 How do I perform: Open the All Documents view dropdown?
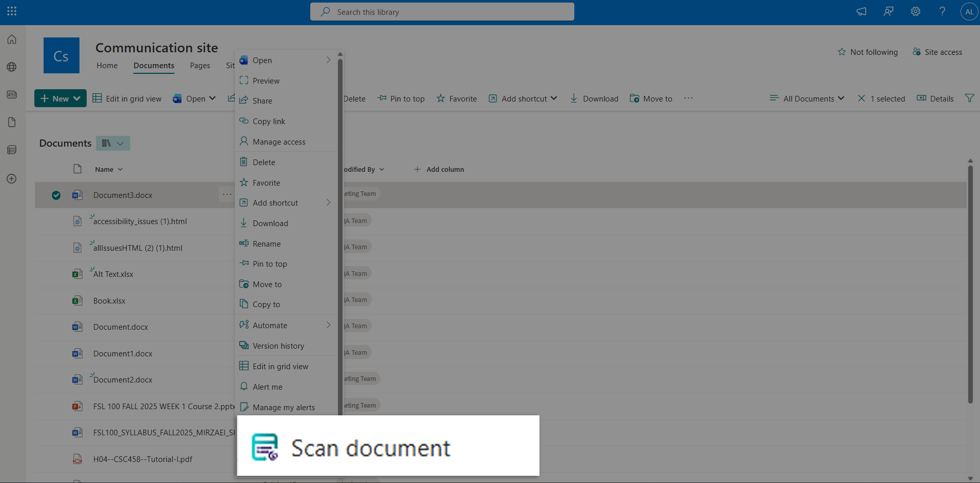pyautogui.click(x=807, y=98)
